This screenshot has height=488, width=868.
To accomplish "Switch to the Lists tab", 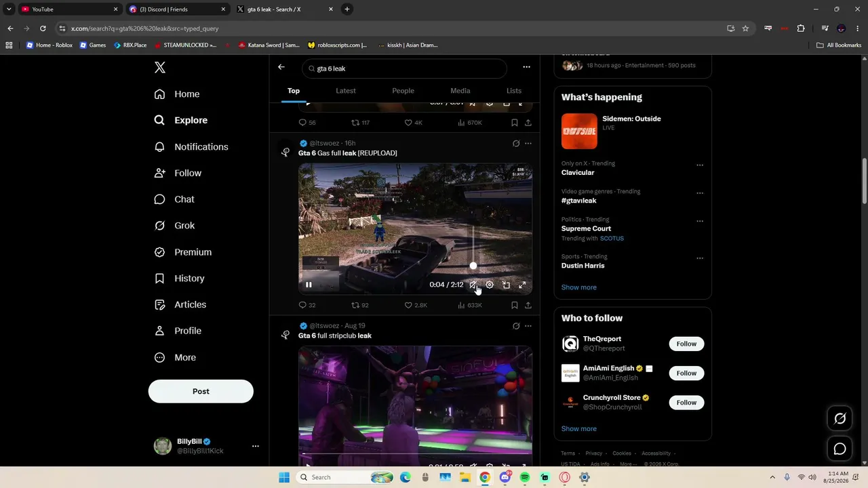I will [x=514, y=91].
